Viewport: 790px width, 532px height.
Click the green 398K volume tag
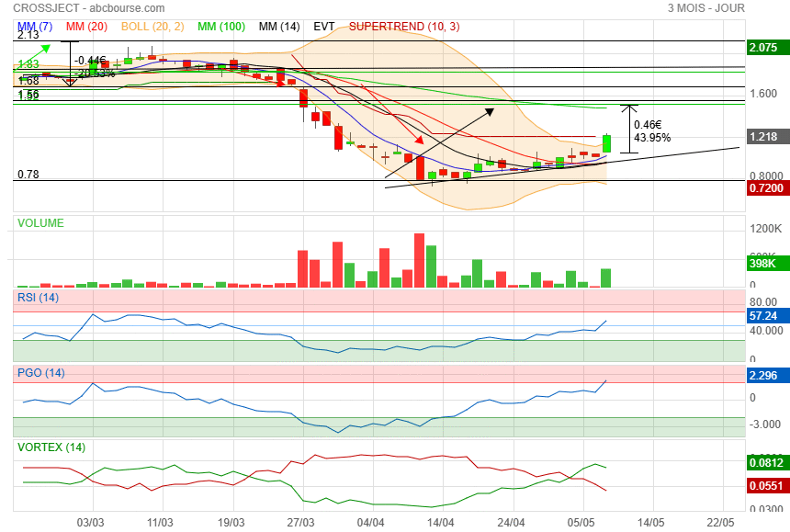[767, 263]
